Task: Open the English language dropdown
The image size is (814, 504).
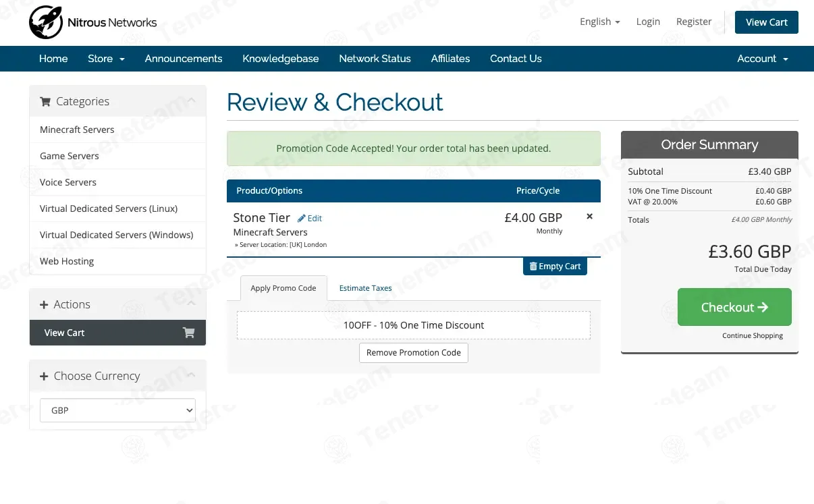Action: [599, 22]
